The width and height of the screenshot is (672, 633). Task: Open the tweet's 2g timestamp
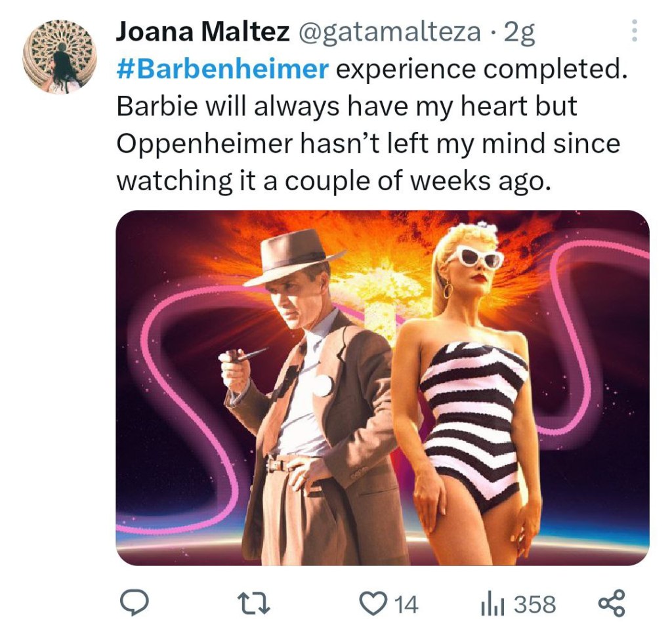519,31
